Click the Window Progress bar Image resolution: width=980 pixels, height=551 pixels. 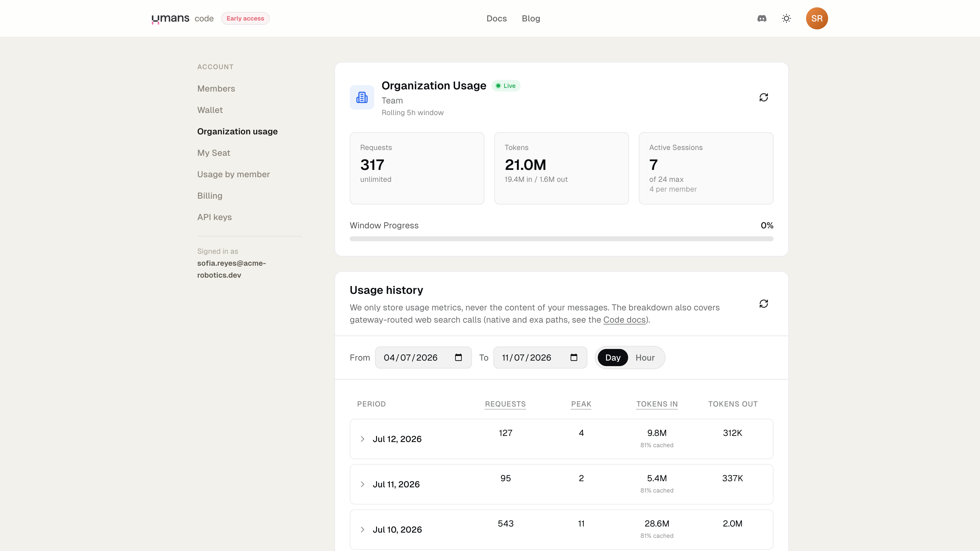[x=561, y=239]
